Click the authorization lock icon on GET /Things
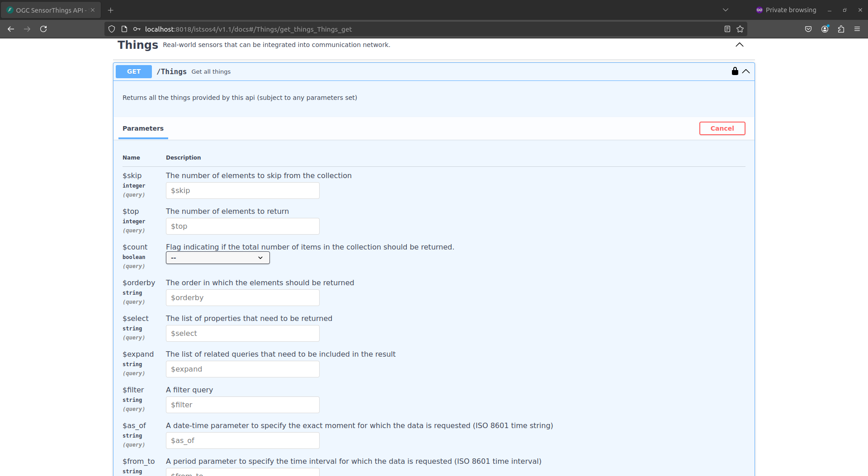This screenshot has width=868, height=476. (x=735, y=71)
